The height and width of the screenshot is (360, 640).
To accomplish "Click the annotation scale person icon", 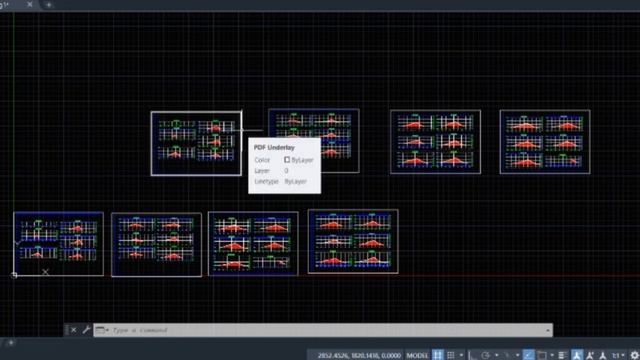I will click(x=602, y=355).
